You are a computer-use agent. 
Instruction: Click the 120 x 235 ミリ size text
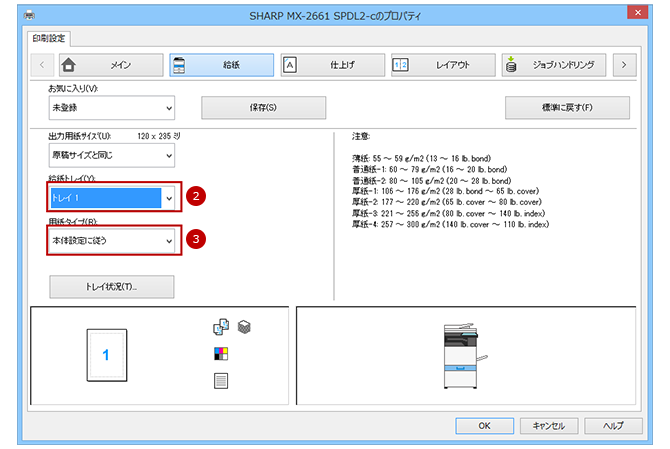[159, 136]
